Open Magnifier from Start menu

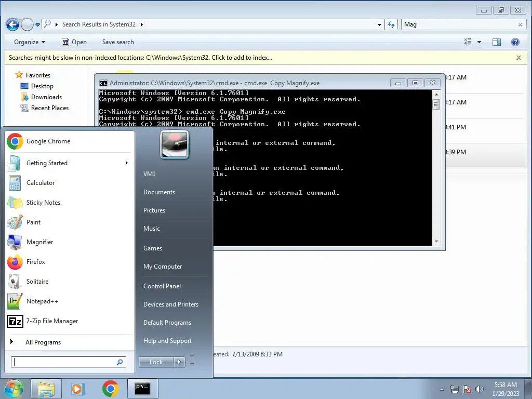coord(70,242)
